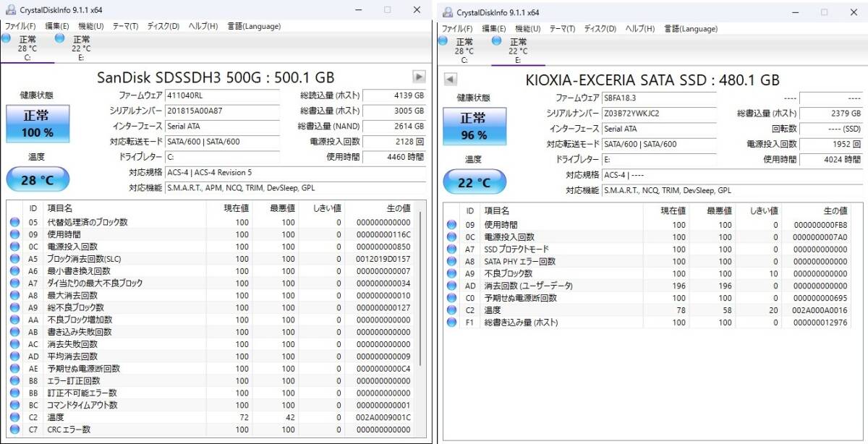The height and width of the screenshot is (444, 868).
Task: Click status orb for CRC エラー数 row
Action: 14,430
